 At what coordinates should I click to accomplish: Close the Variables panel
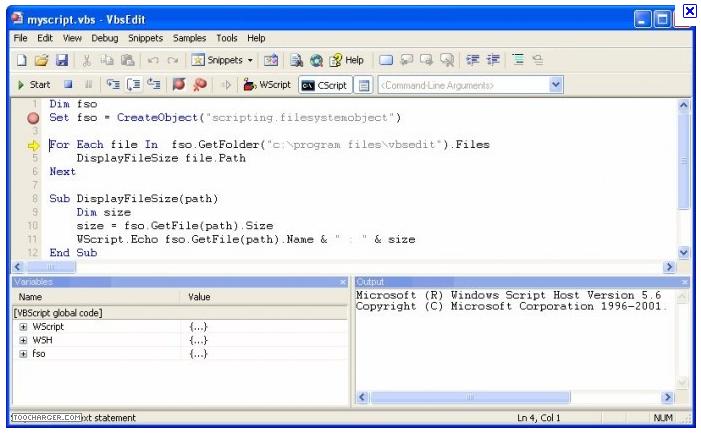342,283
